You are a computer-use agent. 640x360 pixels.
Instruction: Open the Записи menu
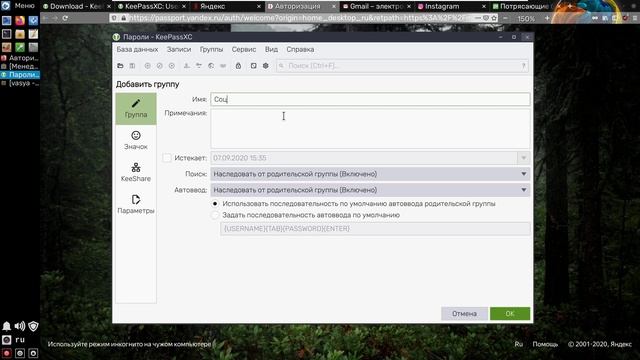(x=179, y=49)
